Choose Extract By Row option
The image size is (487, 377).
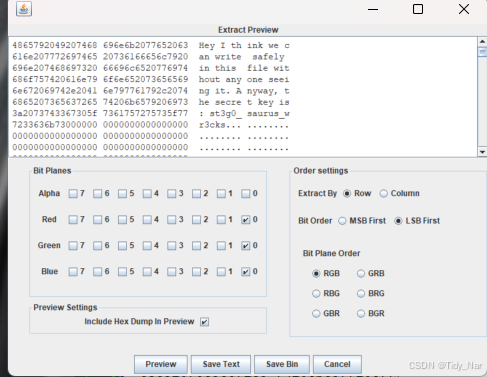click(347, 194)
